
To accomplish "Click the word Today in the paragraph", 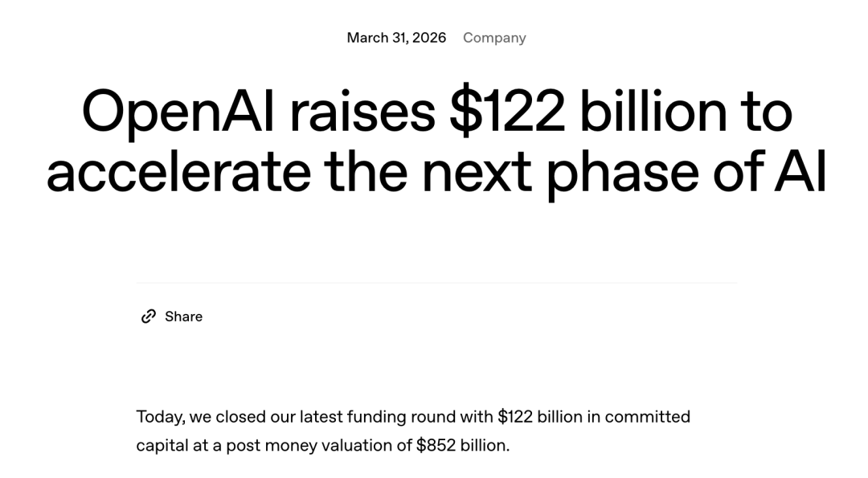I will (x=160, y=417).
